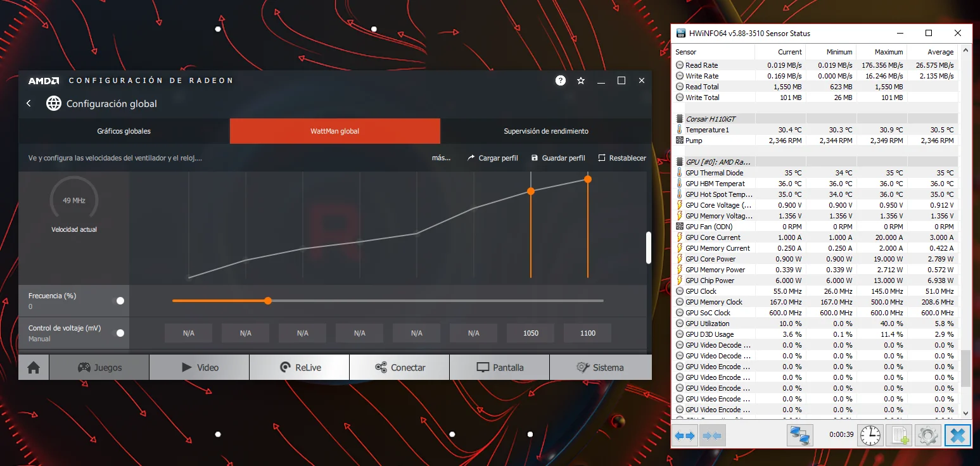Select the 1050 mV voltage field
The height and width of the screenshot is (466, 980).
click(531, 333)
